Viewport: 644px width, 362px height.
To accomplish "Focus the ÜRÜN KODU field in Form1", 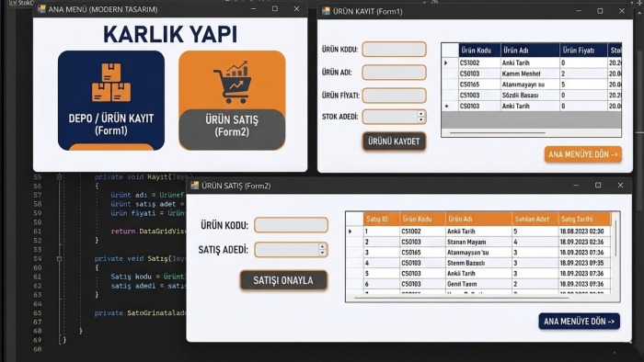I will [395, 50].
